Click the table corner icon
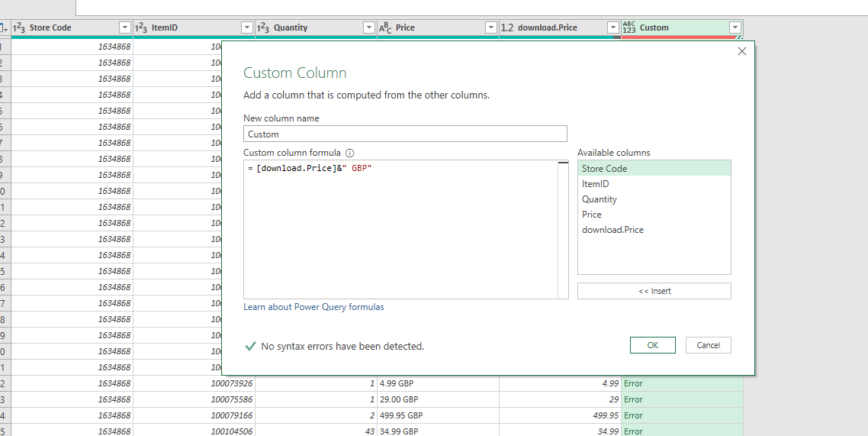Screen dimensions: 868x436 (x=5, y=27)
